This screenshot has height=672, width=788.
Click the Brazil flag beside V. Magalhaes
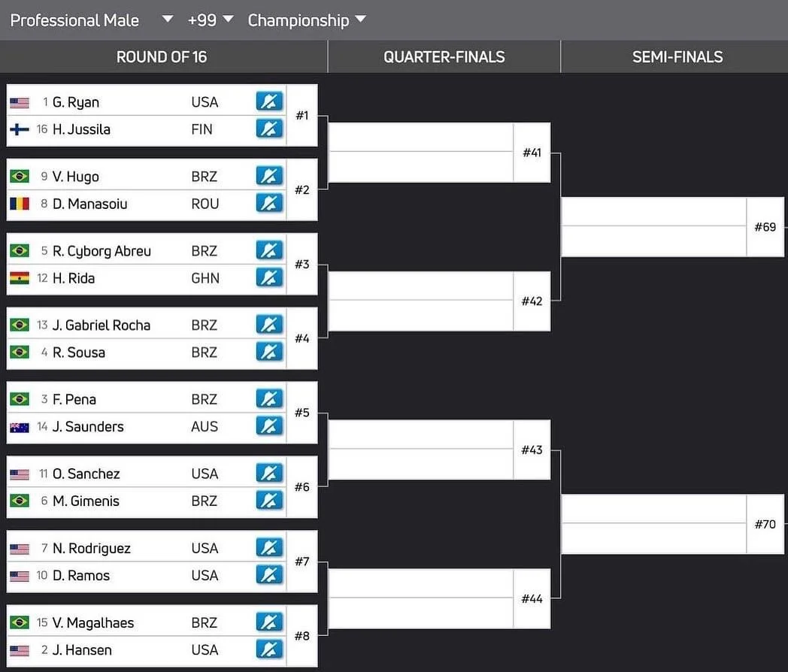(x=20, y=622)
